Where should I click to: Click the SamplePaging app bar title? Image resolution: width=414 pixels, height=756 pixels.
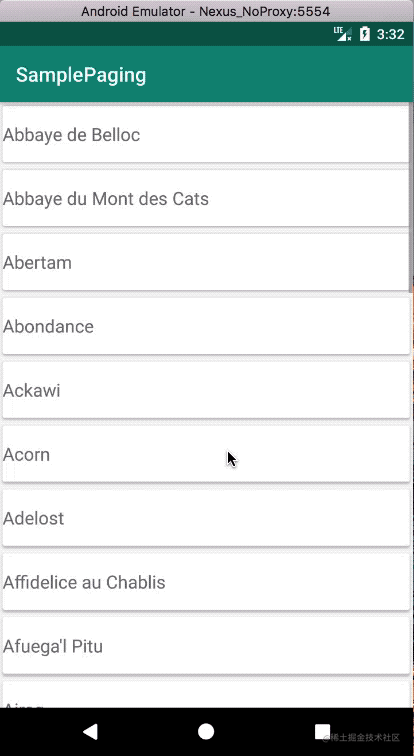coord(81,75)
